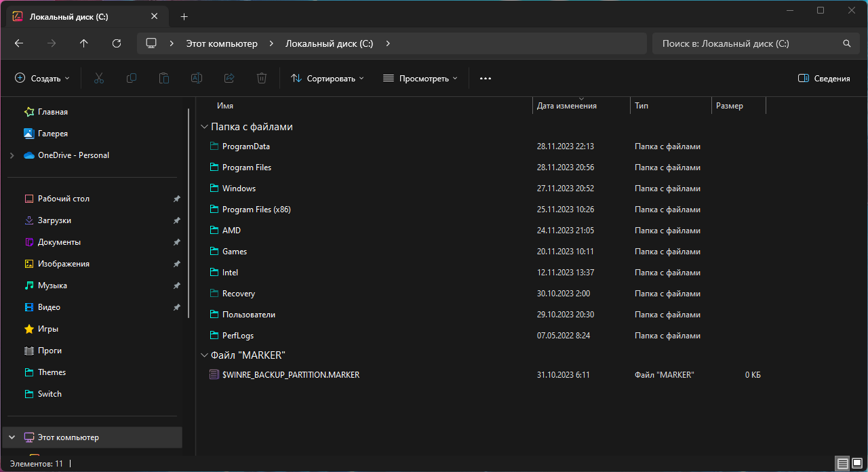
Task: Go forward with the right arrow
Action: [52, 43]
